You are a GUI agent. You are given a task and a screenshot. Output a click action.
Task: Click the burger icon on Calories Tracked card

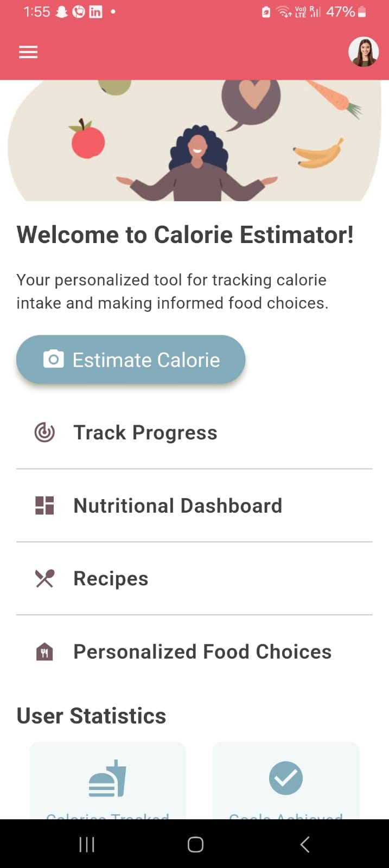click(107, 778)
